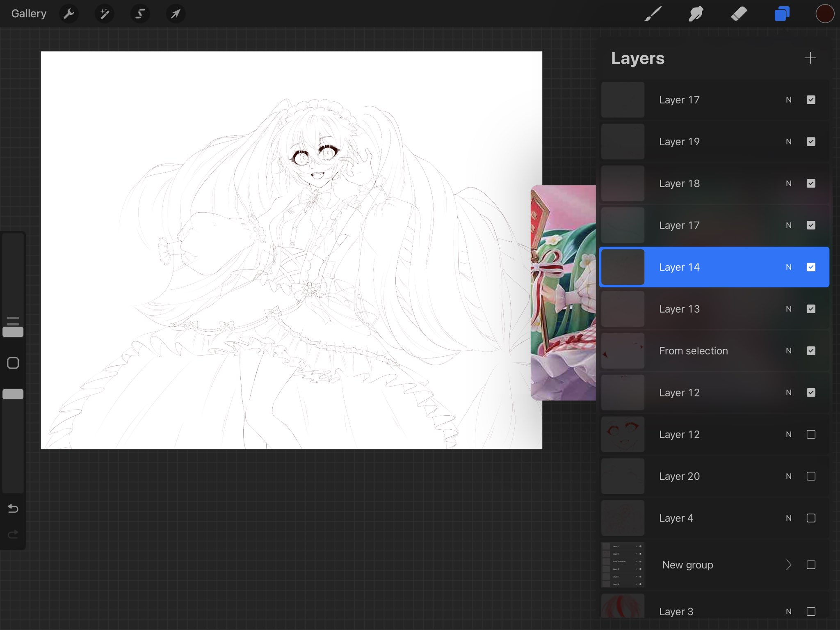The width and height of the screenshot is (840, 630).
Task: Add a new layer with plus
Action: pos(810,58)
